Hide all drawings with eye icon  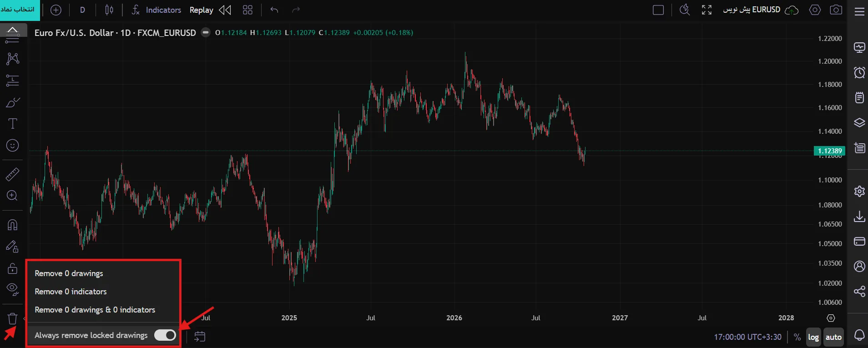click(12, 289)
